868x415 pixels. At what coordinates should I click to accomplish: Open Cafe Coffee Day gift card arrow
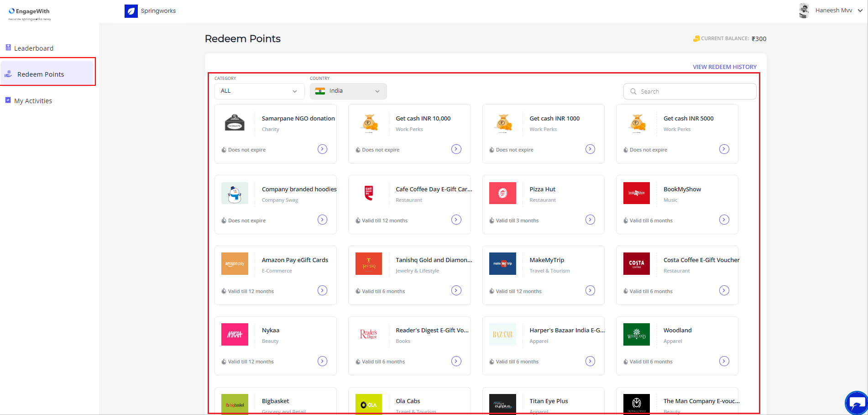pyautogui.click(x=456, y=220)
